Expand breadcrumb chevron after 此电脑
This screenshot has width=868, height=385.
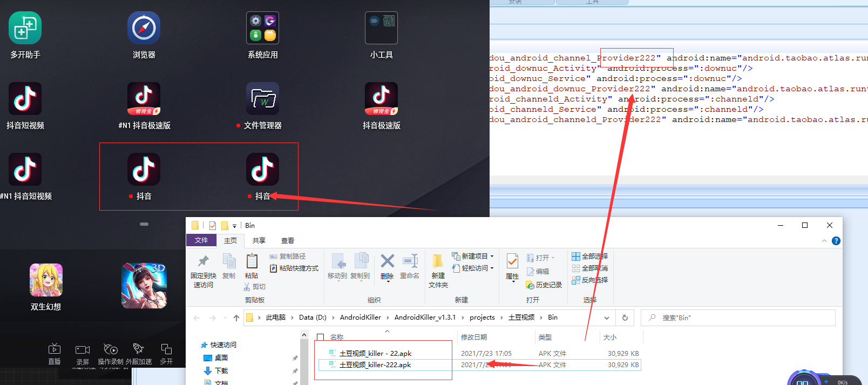pyautogui.click(x=293, y=318)
